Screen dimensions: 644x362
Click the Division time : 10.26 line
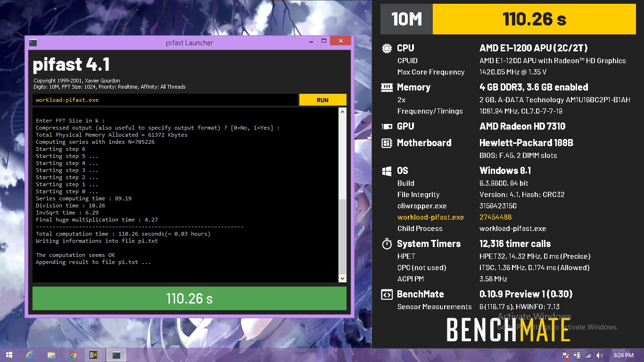coord(70,206)
